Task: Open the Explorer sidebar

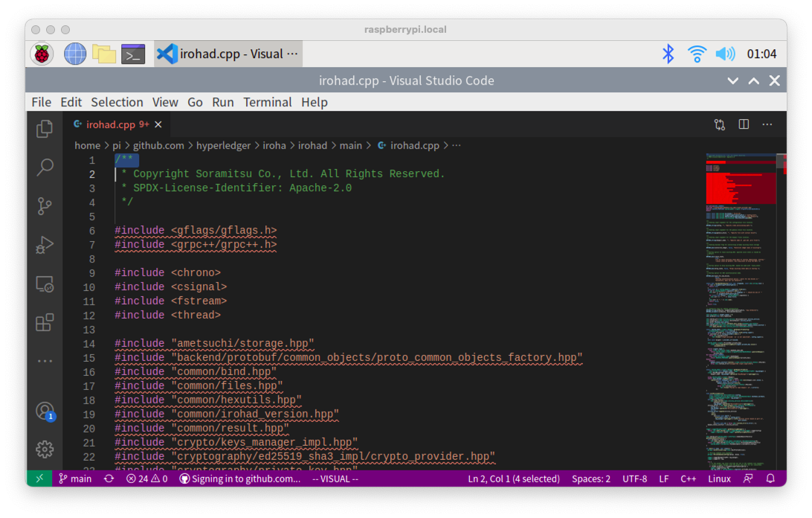Action: [x=45, y=128]
